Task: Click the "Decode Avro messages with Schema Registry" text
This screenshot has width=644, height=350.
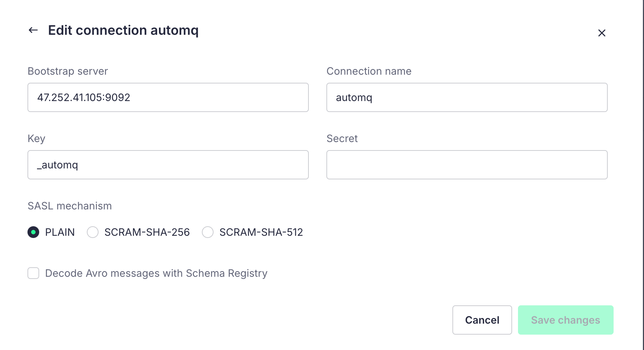Action: pos(156,273)
